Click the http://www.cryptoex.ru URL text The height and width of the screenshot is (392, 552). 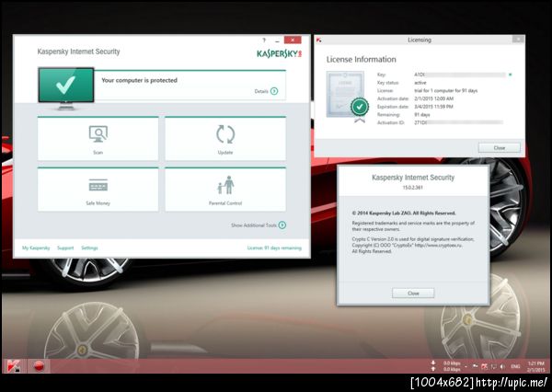438,245
